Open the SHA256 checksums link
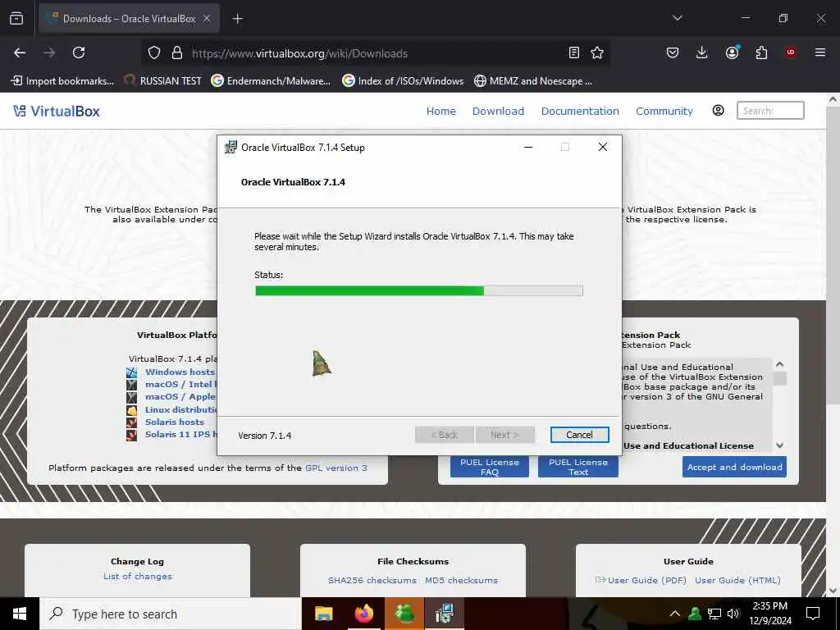Image resolution: width=840 pixels, height=630 pixels. point(372,580)
